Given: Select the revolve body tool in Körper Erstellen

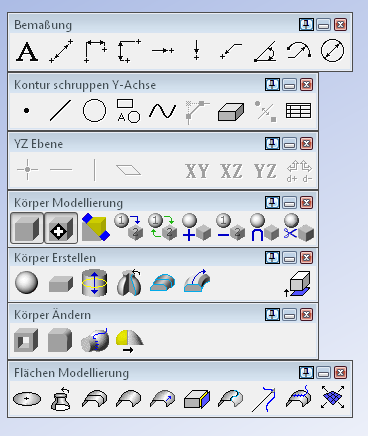Looking at the screenshot, I should click(x=129, y=283).
